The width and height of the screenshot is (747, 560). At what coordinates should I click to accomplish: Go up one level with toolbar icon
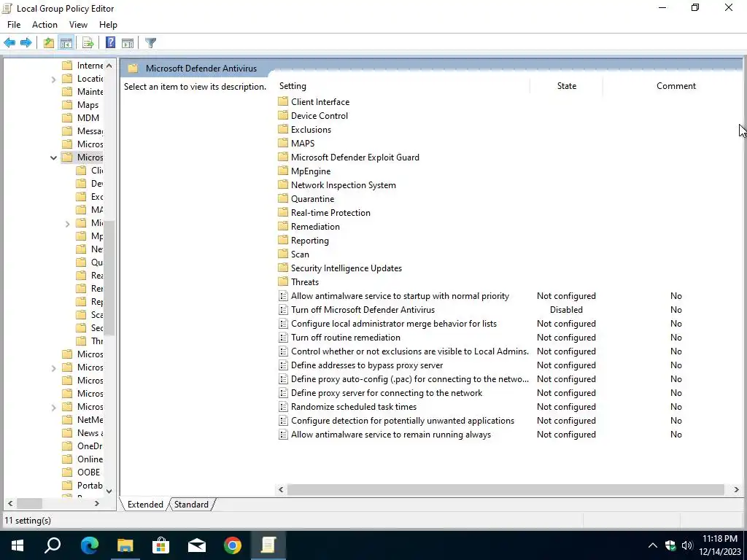pyautogui.click(x=49, y=43)
